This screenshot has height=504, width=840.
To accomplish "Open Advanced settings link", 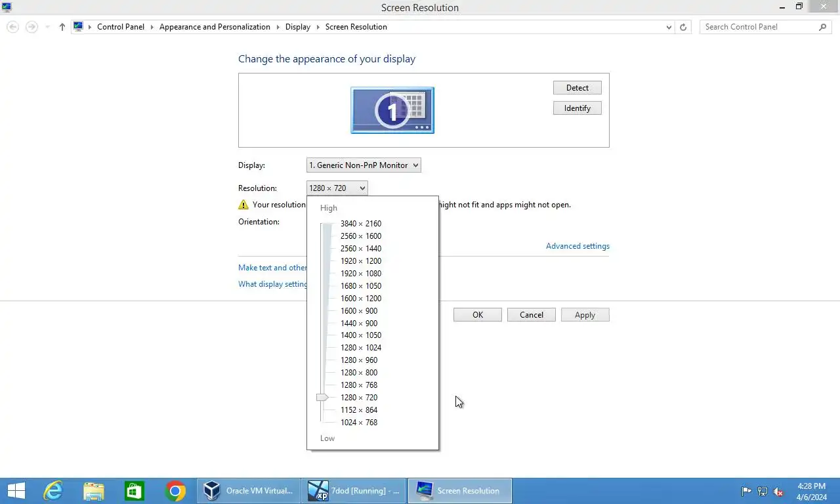I will point(577,246).
